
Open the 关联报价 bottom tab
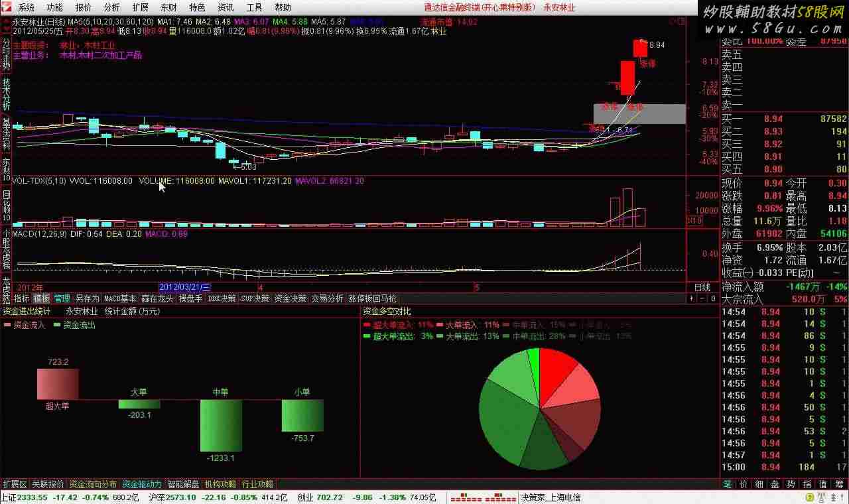click(x=48, y=484)
